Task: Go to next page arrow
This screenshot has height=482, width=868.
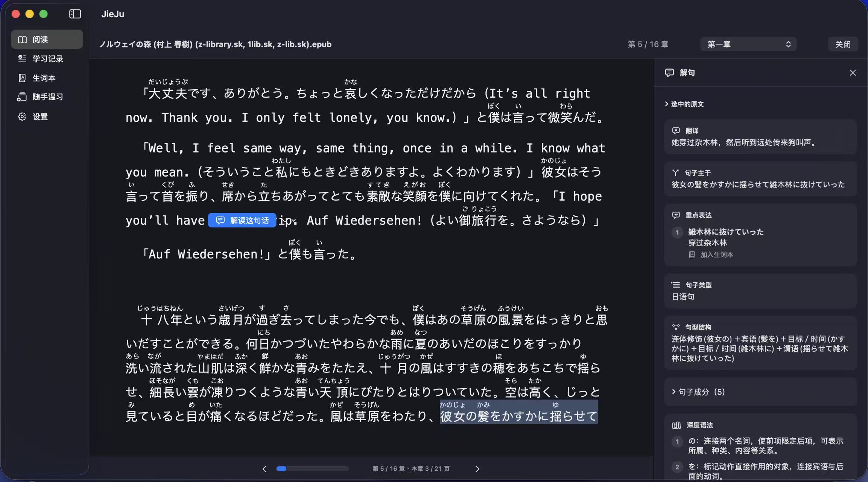Action: (477, 469)
